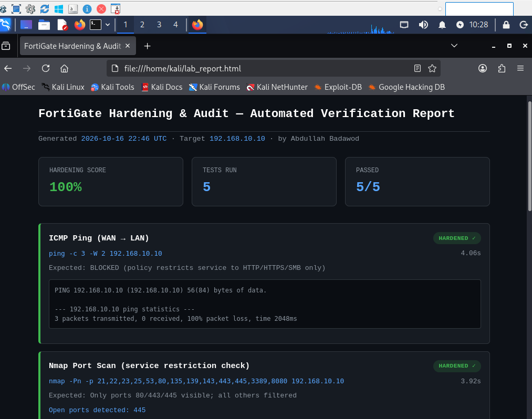The image size is (532, 419).
Task: Bookmark this page with the star icon
Action: (432, 69)
